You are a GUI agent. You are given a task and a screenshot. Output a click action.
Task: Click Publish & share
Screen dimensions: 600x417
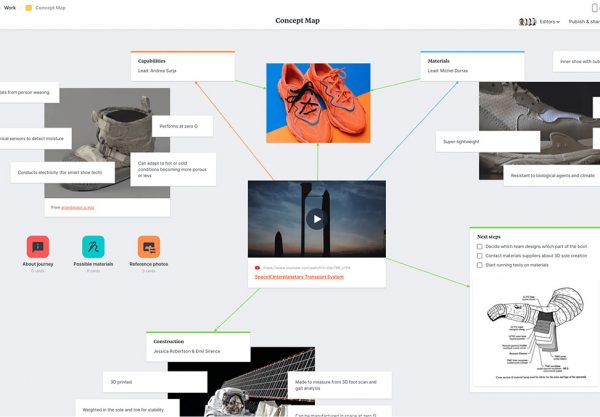pos(584,22)
